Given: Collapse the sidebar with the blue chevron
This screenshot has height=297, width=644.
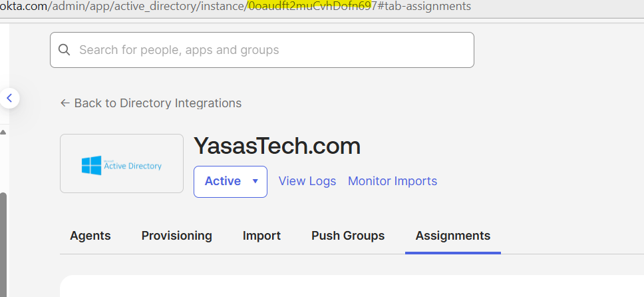Looking at the screenshot, I should click(9, 99).
